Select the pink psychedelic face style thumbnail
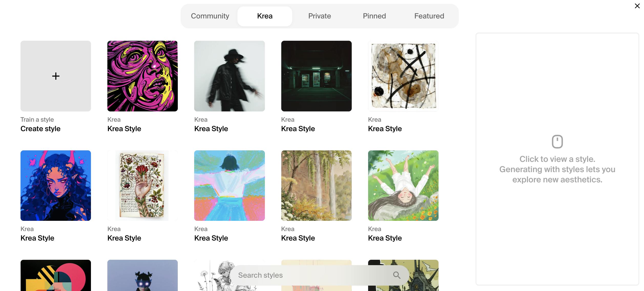This screenshot has width=644, height=291. 142,76
